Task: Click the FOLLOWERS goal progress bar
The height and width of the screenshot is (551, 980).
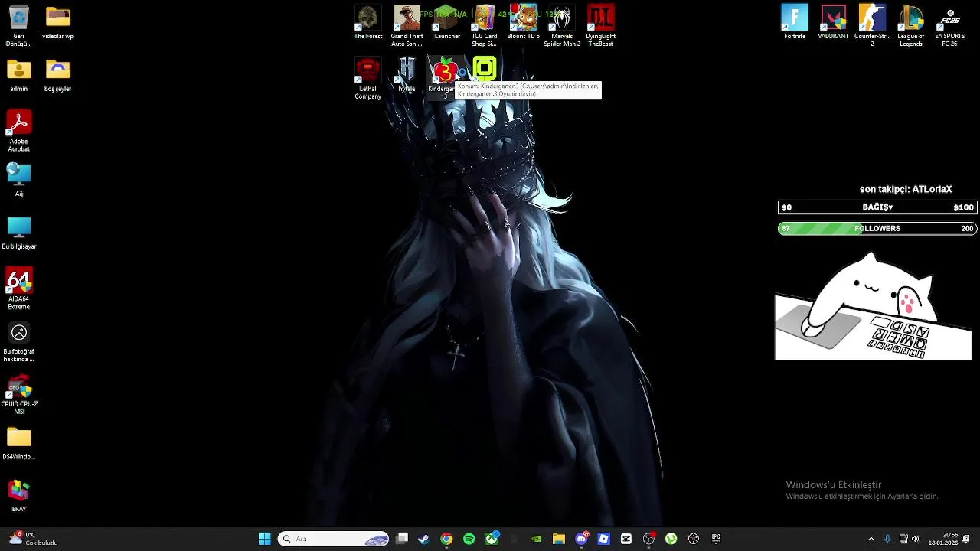Action: tap(877, 228)
